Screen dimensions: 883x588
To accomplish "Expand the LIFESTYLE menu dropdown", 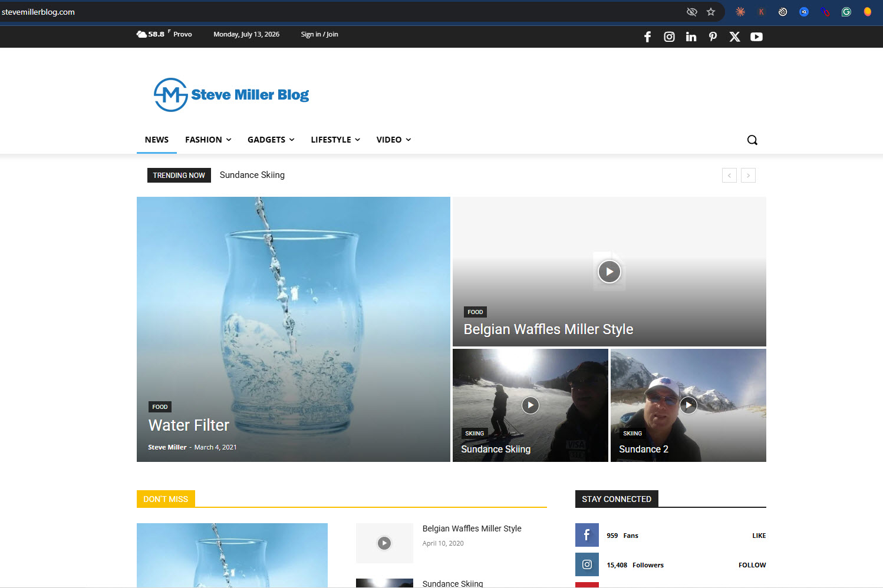I will (x=335, y=140).
